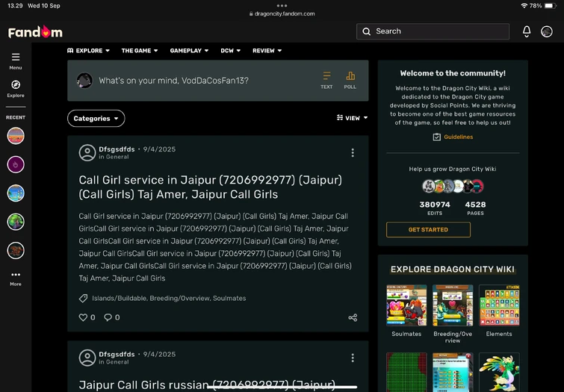
Task: Click the browser three-dots multitasking control
Action: point(282,6)
